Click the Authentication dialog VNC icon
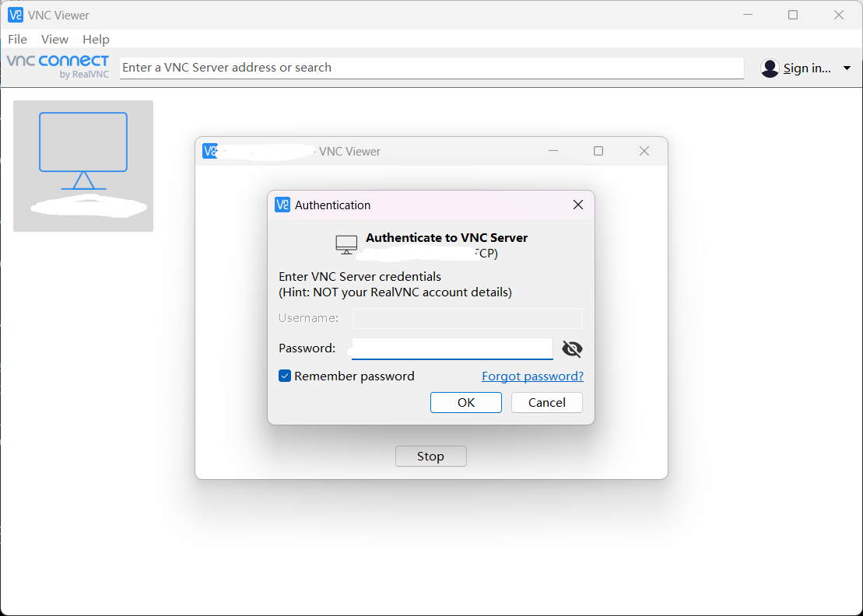863x616 pixels. coord(282,205)
